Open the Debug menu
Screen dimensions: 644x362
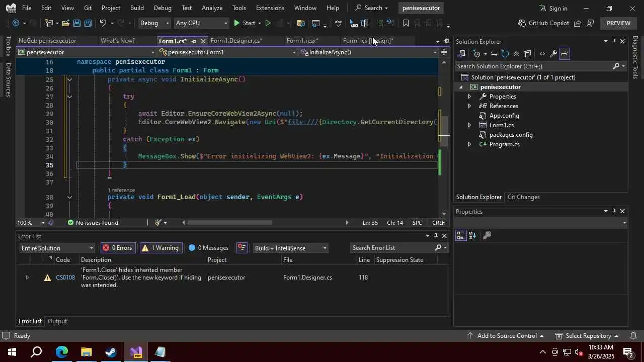click(x=163, y=8)
